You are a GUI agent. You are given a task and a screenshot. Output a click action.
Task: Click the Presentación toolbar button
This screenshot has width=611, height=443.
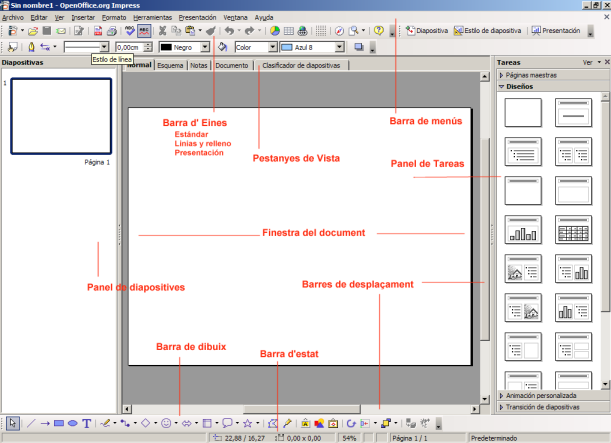556,30
